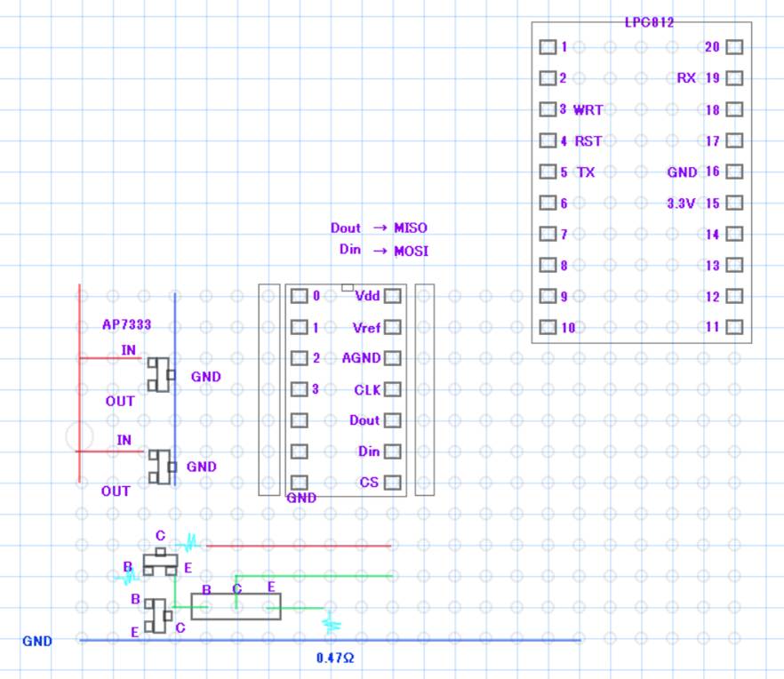Click the pin 1 pad on LPC812
The image size is (784, 679).
coord(548,47)
